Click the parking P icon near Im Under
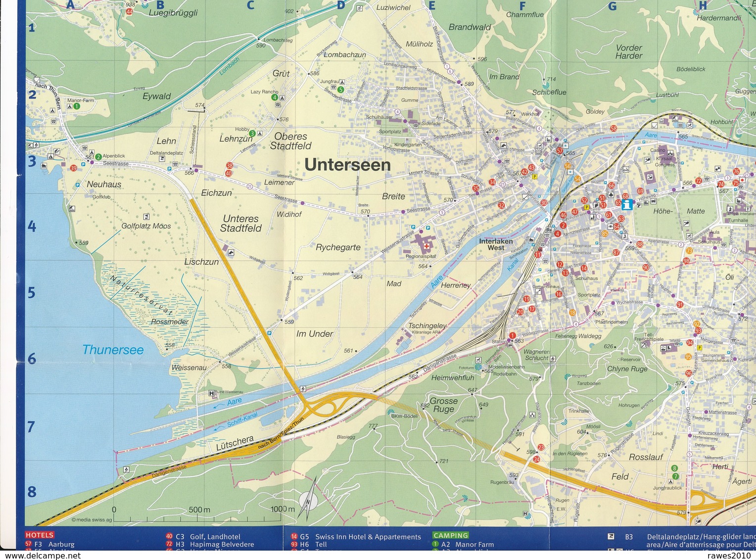This screenshot has width=756, height=560. point(269,333)
